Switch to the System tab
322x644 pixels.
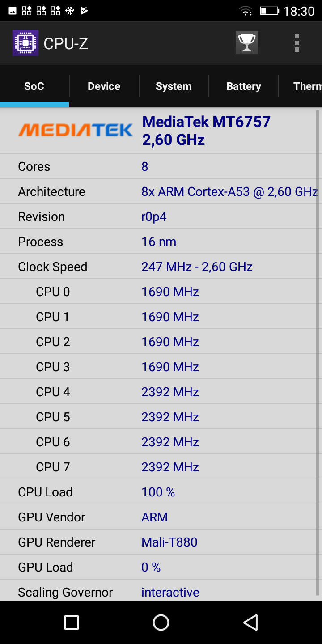pyautogui.click(x=174, y=86)
